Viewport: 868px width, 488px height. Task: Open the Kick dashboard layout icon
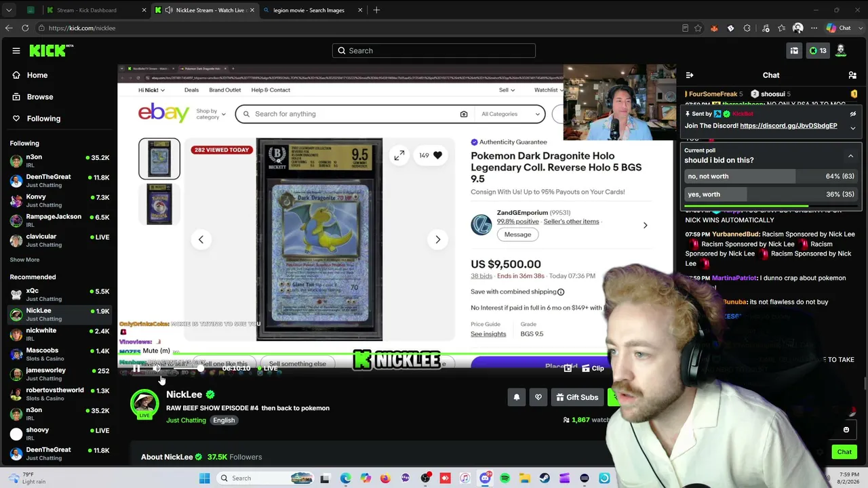[x=794, y=50]
